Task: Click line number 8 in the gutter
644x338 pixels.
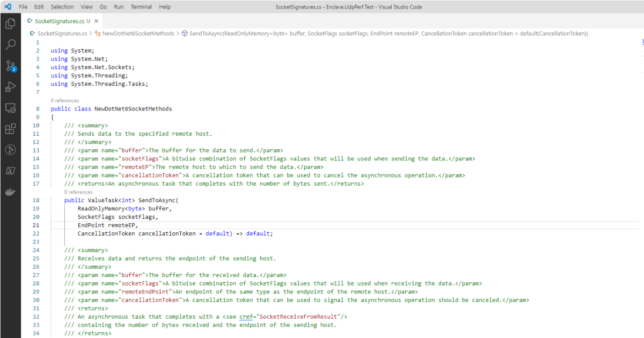Action: 38,109
